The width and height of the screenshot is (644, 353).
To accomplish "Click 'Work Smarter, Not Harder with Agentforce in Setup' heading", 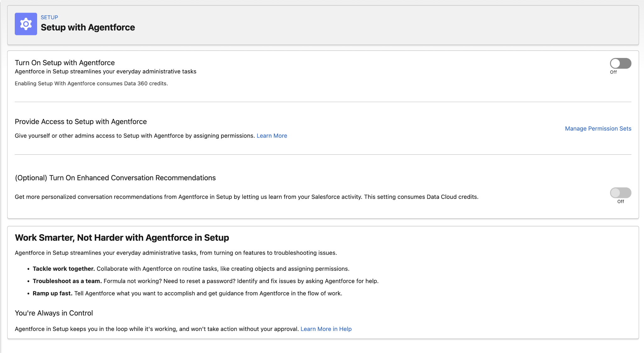I will [x=122, y=238].
